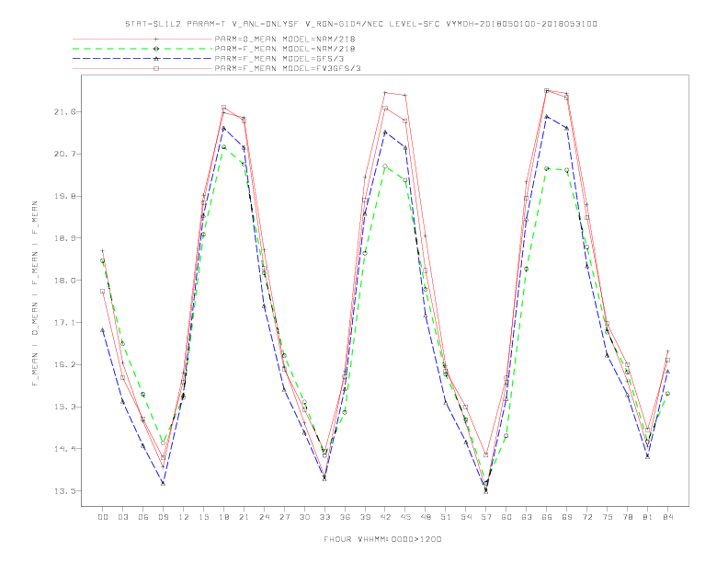
Task: Click the x-axis label FHOUR VHHMM:0000>1200
Action: (x=382, y=539)
